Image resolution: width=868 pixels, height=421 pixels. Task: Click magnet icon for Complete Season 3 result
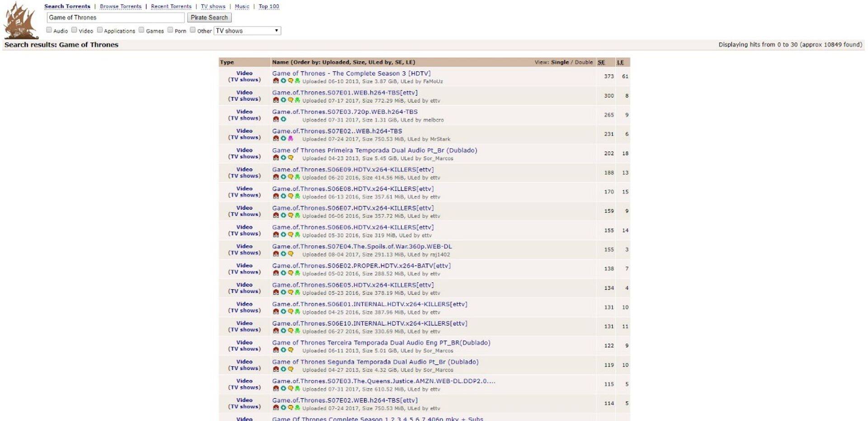[x=276, y=81]
